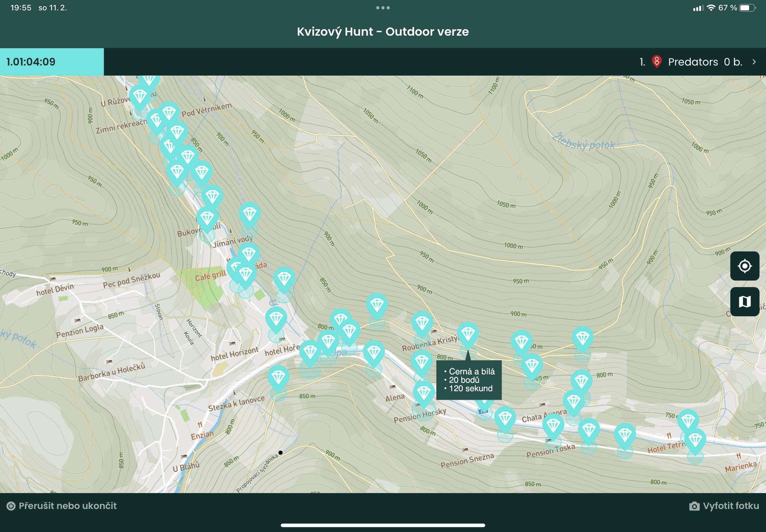Tap the diamond marker above Pension Horský label
The image size is (766, 532).
pos(424,393)
